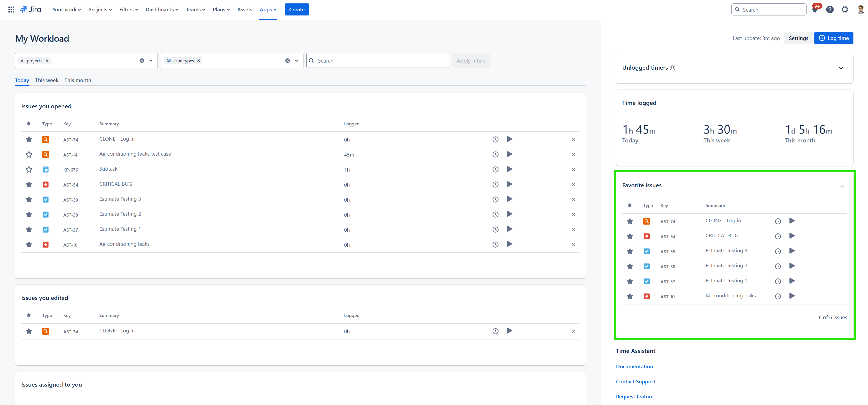This screenshot has width=868, height=405.
Task: Start timer for AST-39 in Favorite issues
Action: tap(792, 251)
